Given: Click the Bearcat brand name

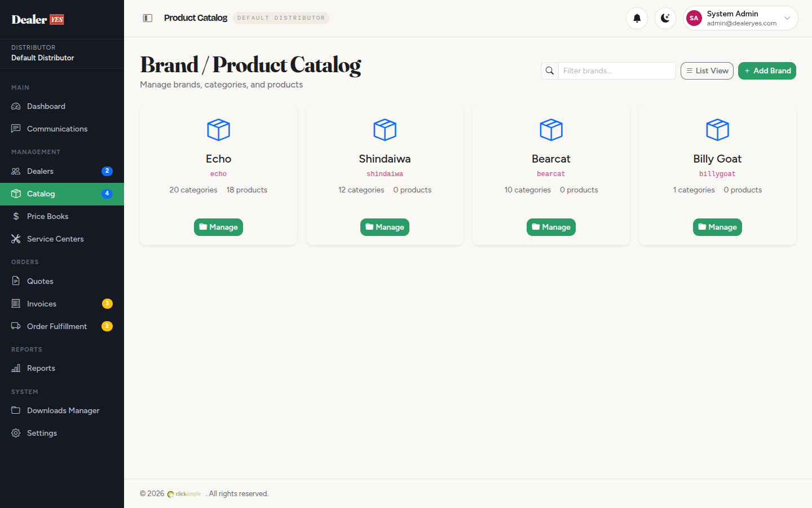Looking at the screenshot, I should click(x=551, y=159).
